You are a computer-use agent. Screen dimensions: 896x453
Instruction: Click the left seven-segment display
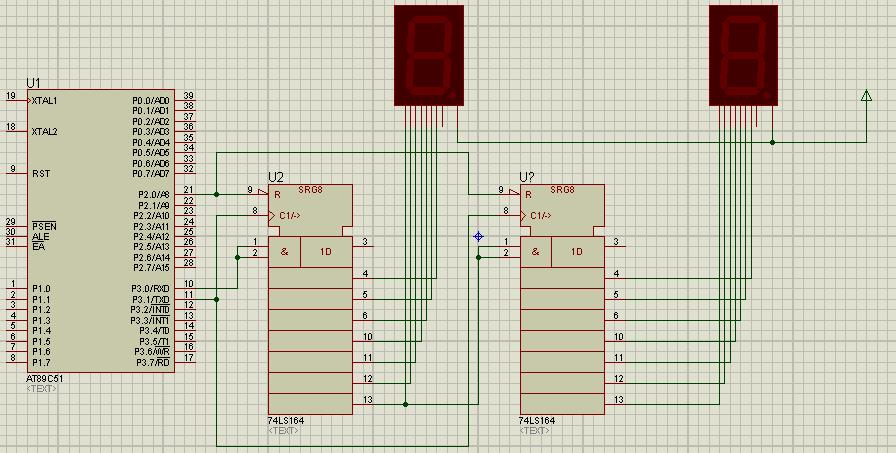pyautogui.click(x=429, y=55)
